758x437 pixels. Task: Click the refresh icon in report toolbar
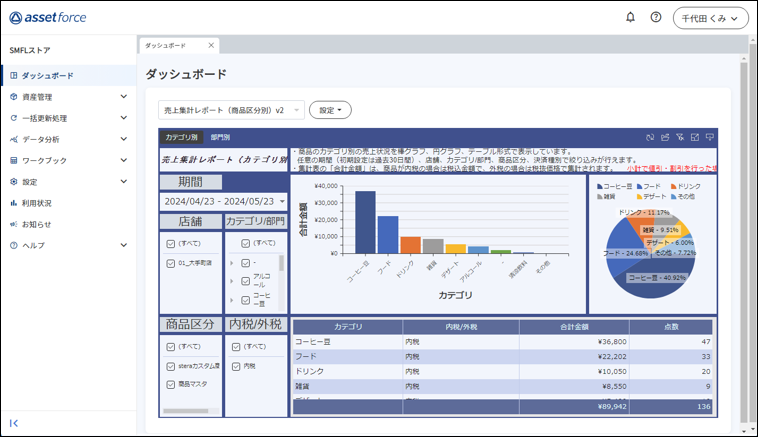[650, 137]
